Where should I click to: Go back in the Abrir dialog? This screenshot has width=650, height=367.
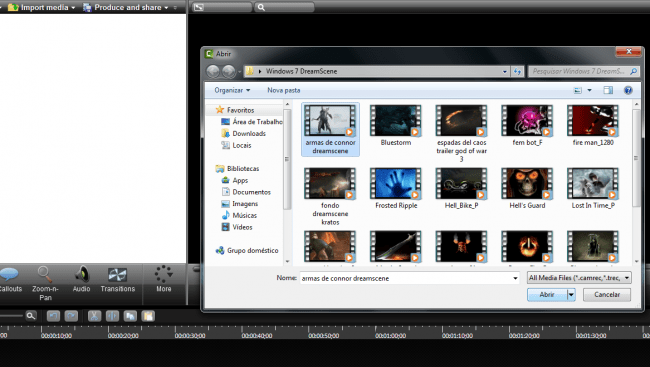213,71
